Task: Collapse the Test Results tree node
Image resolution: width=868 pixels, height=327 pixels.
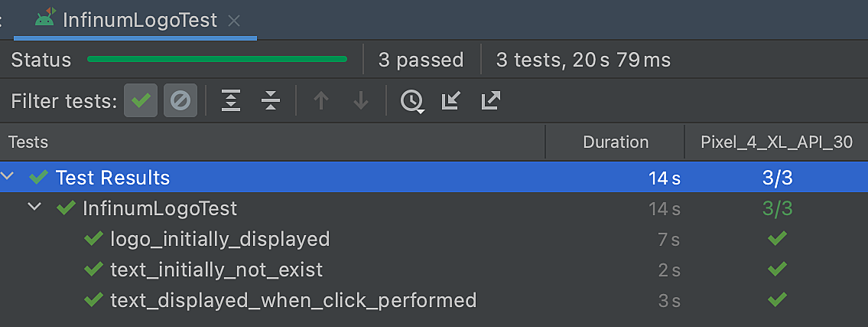Action: click(8, 178)
